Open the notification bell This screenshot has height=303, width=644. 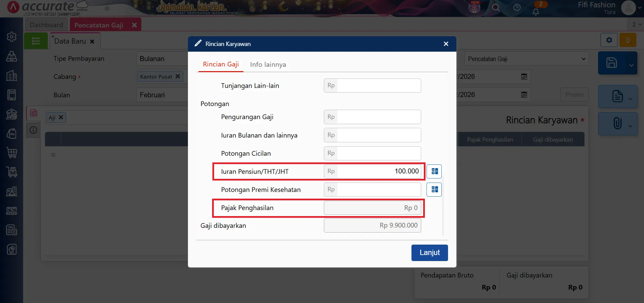535,11
